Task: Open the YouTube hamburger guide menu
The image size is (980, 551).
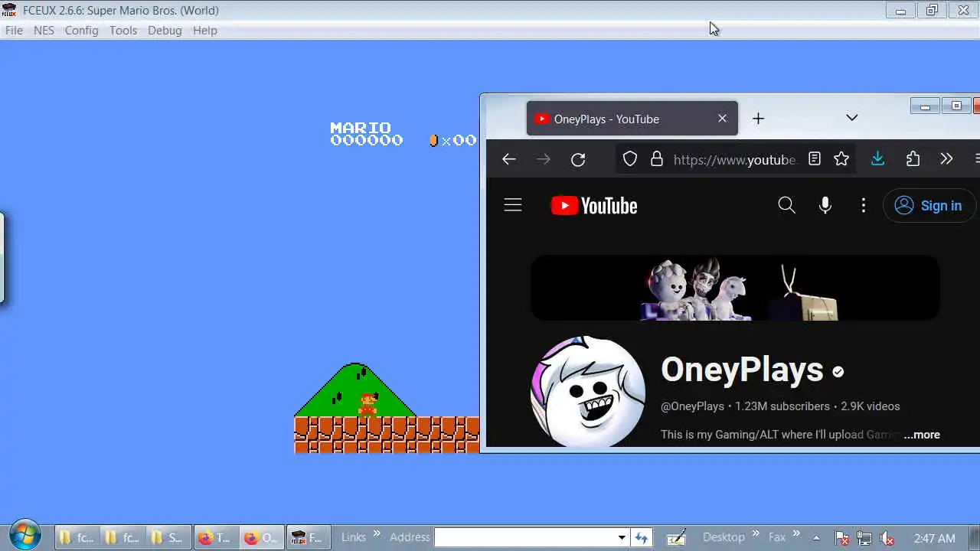Action: (513, 205)
